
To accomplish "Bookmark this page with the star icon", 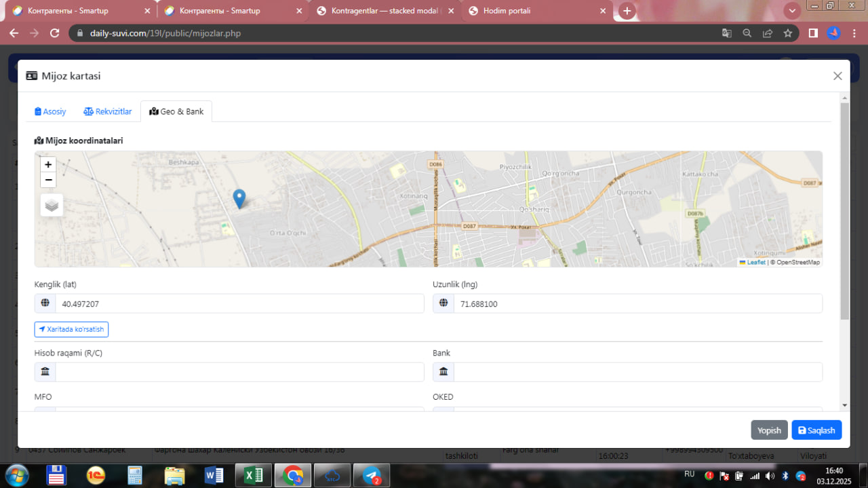I will (788, 33).
